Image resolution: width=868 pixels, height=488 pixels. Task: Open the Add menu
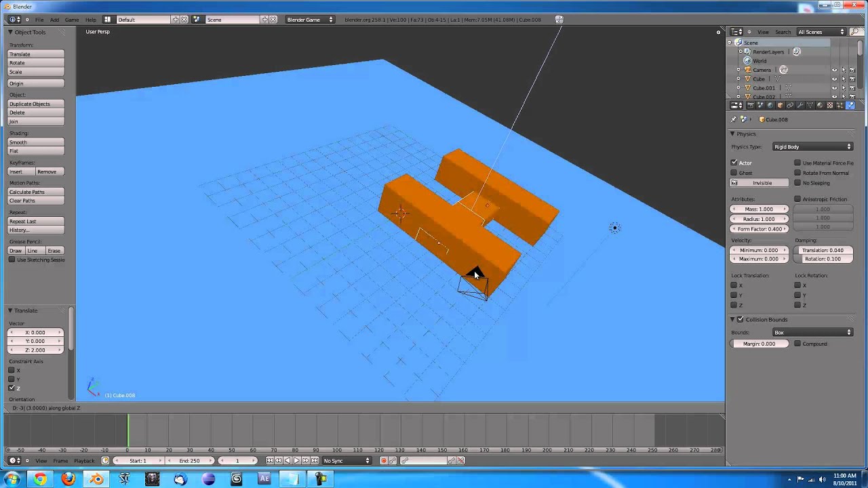click(x=54, y=20)
